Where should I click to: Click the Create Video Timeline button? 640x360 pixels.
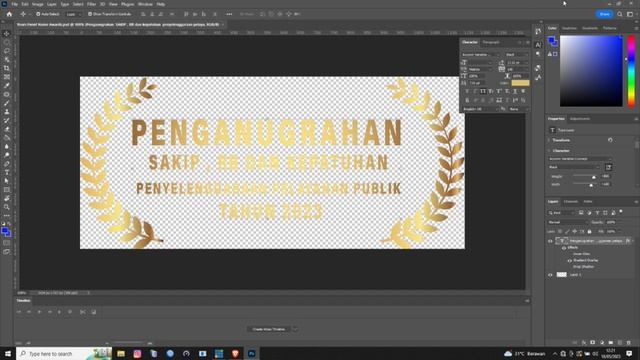point(269,329)
